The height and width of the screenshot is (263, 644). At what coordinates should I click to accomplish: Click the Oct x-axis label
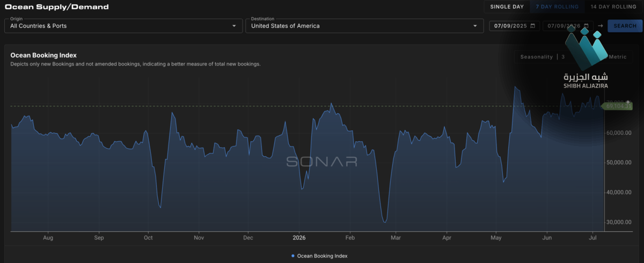tap(148, 237)
